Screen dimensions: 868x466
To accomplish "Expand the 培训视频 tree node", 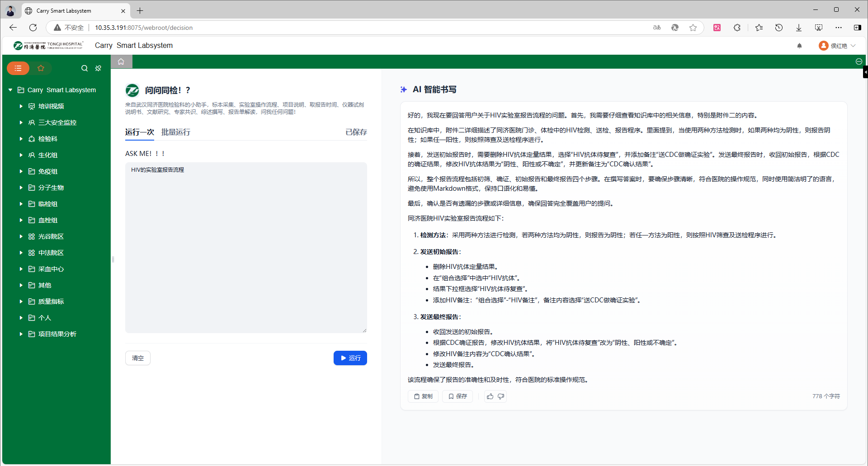I will click(21, 106).
